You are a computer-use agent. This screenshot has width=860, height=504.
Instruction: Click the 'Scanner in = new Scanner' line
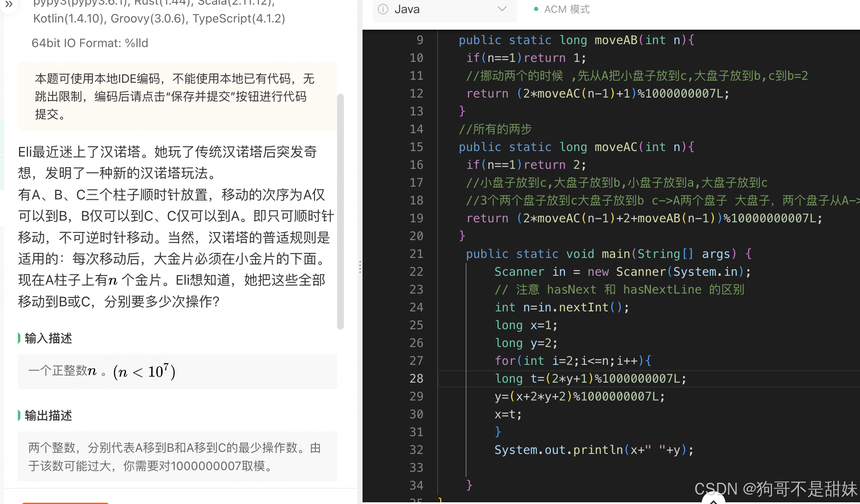623,272
